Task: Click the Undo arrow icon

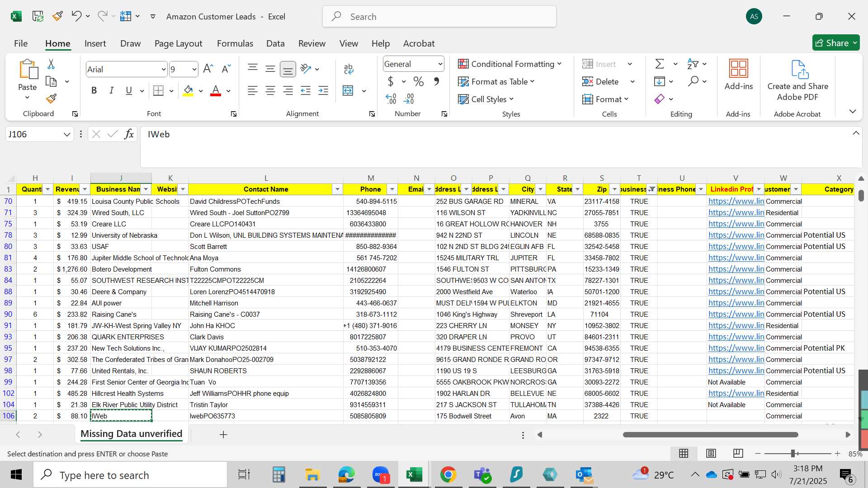Action: point(76,16)
